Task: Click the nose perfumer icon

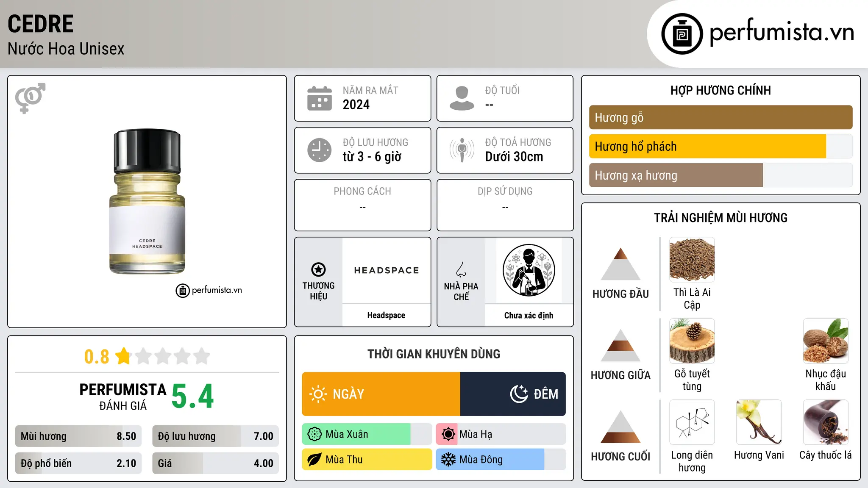Action: [461, 269]
